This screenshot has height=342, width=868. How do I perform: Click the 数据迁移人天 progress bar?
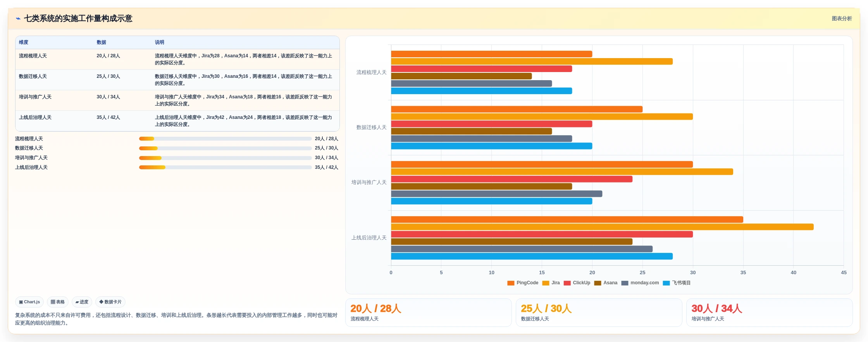tap(225, 148)
